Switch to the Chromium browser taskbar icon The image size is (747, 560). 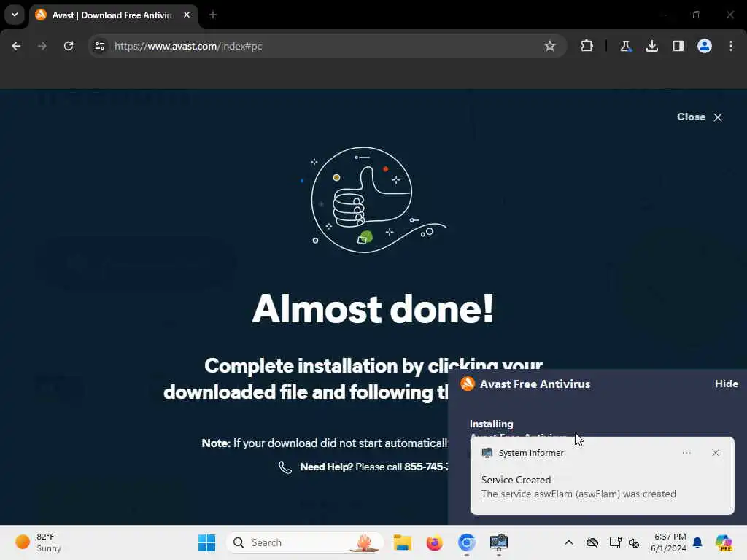pos(467,542)
